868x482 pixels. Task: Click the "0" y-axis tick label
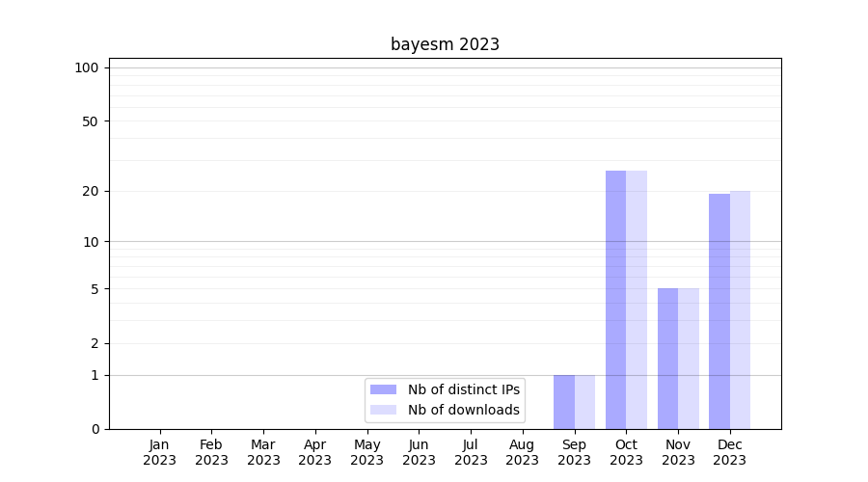[95, 429]
